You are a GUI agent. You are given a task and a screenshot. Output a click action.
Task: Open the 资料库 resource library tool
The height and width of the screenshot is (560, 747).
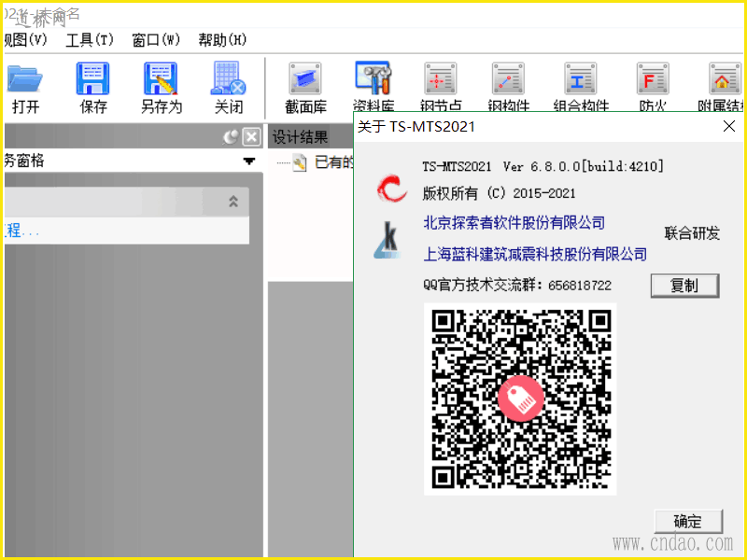373,86
